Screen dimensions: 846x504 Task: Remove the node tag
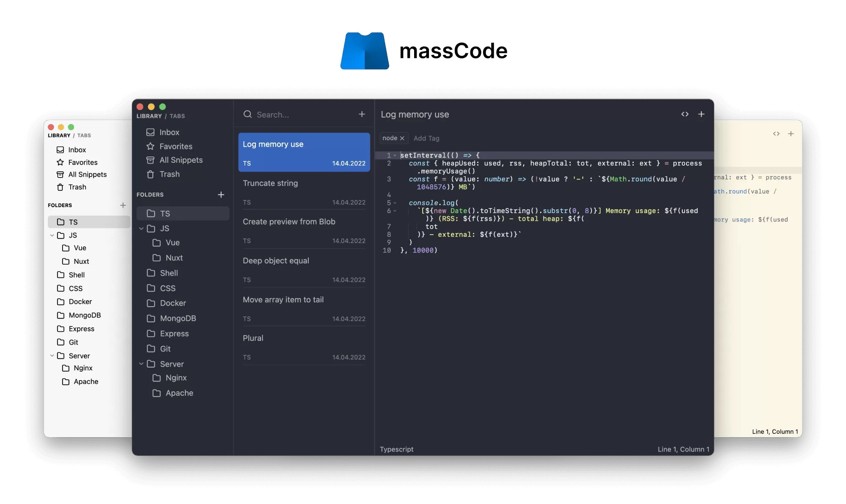coord(402,138)
